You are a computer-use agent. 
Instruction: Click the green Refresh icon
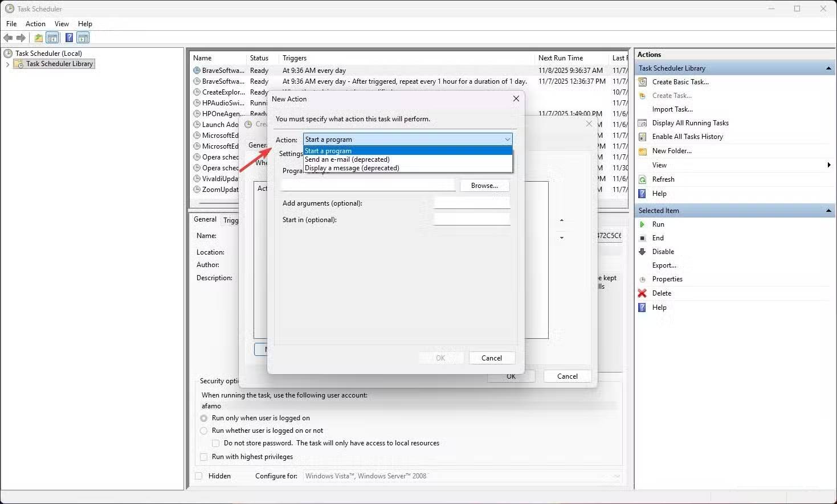coord(643,179)
